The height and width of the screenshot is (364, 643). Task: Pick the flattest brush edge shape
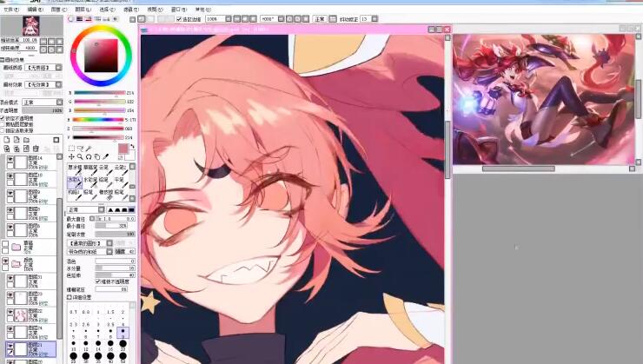(131, 210)
